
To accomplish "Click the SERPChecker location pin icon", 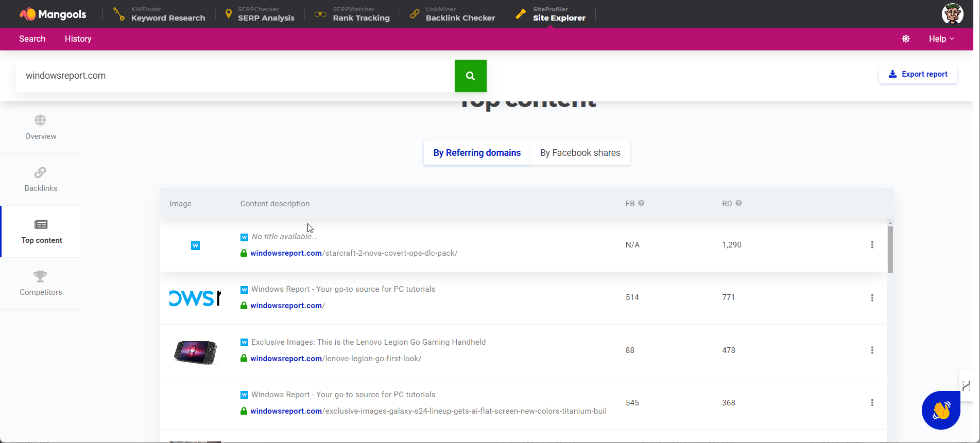I will point(229,14).
